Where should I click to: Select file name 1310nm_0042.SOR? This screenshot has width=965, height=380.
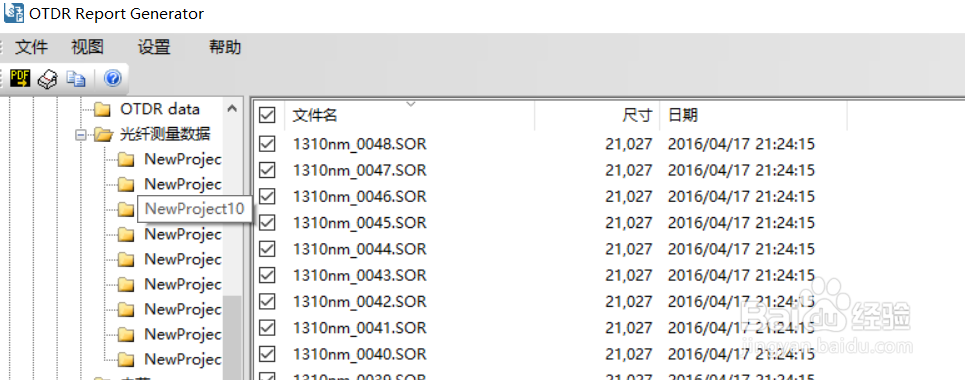(x=359, y=302)
